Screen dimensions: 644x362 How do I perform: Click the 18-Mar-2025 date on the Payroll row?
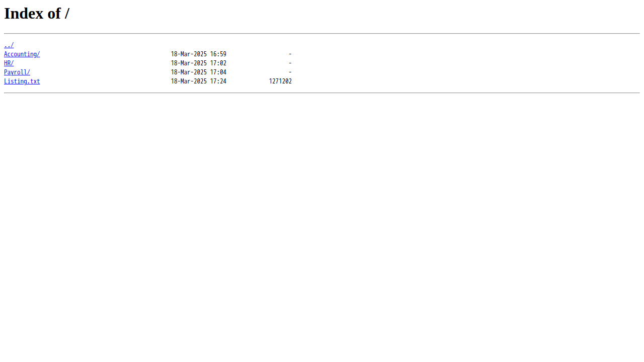pyautogui.click(x=189, y=72)
